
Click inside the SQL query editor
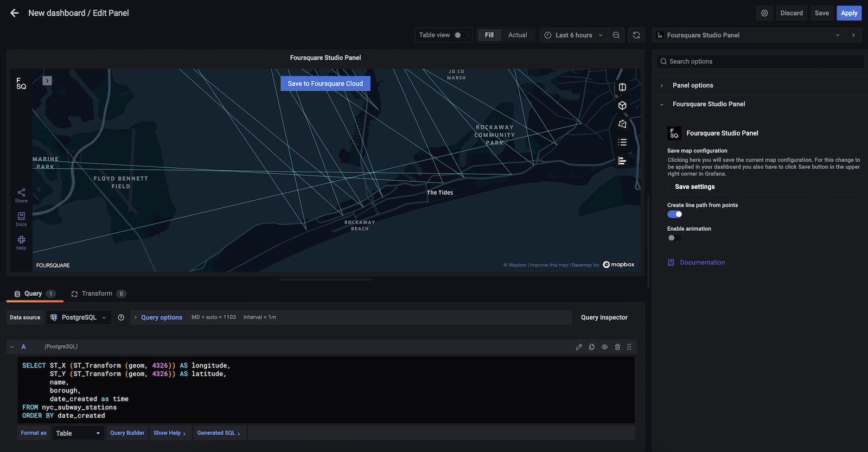[x=325, y=390]
